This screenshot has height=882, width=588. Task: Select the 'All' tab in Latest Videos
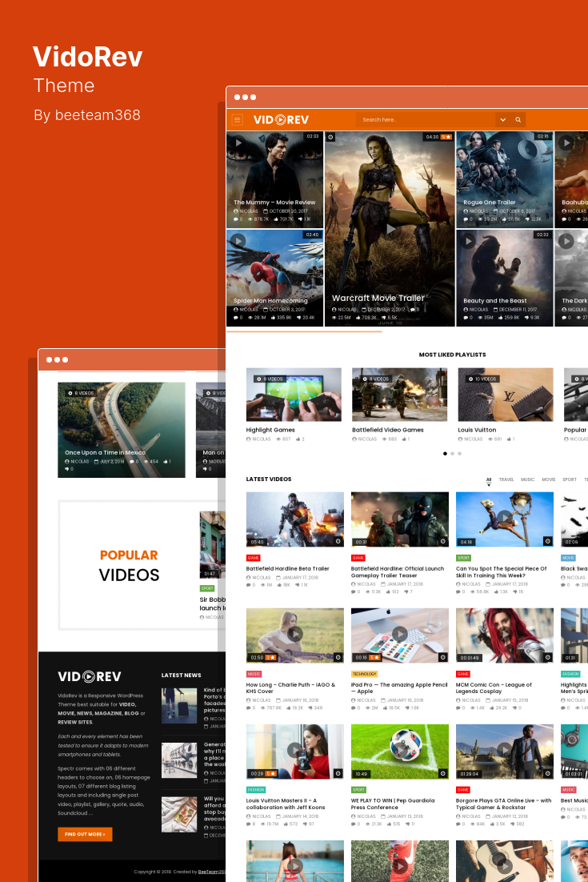[489, 479]
